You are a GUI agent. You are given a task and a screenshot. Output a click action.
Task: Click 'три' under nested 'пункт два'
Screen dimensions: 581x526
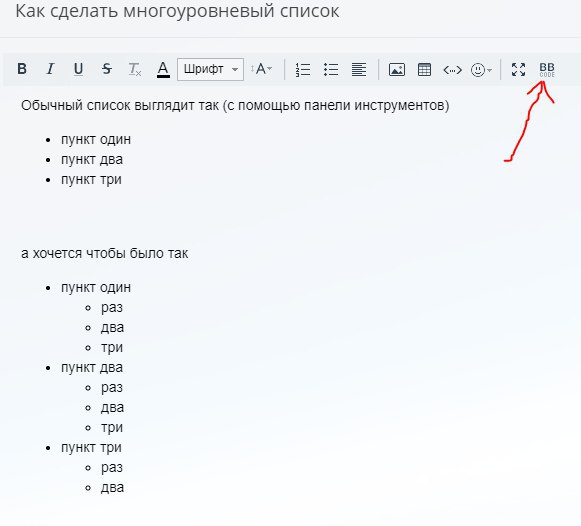pyautogui.click(x=112, y=427)
